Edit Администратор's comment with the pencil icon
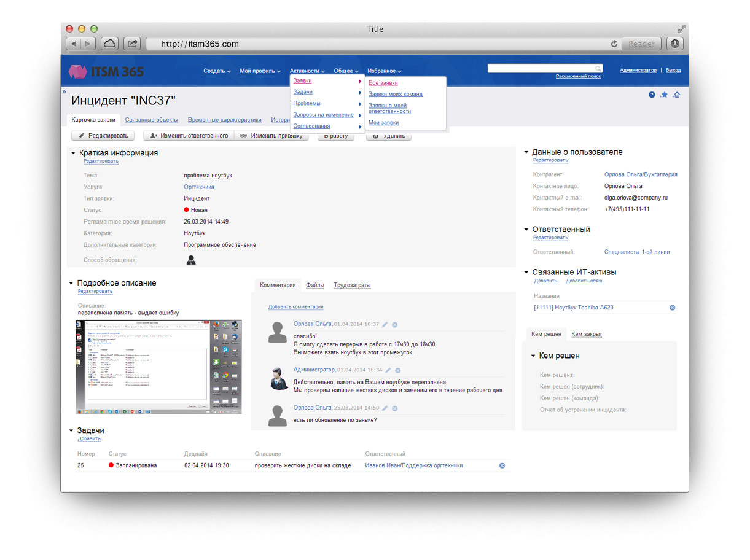750x560 pixels. [388, 370]
